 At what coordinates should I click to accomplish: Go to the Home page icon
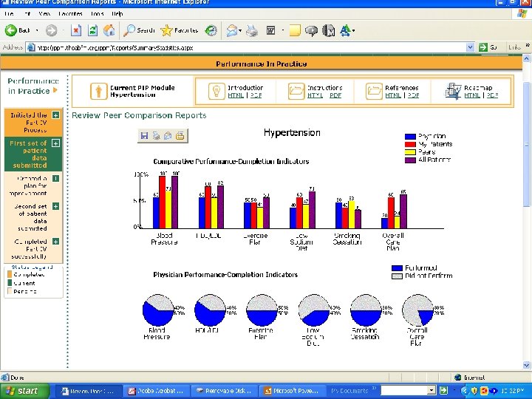[109, 30]
